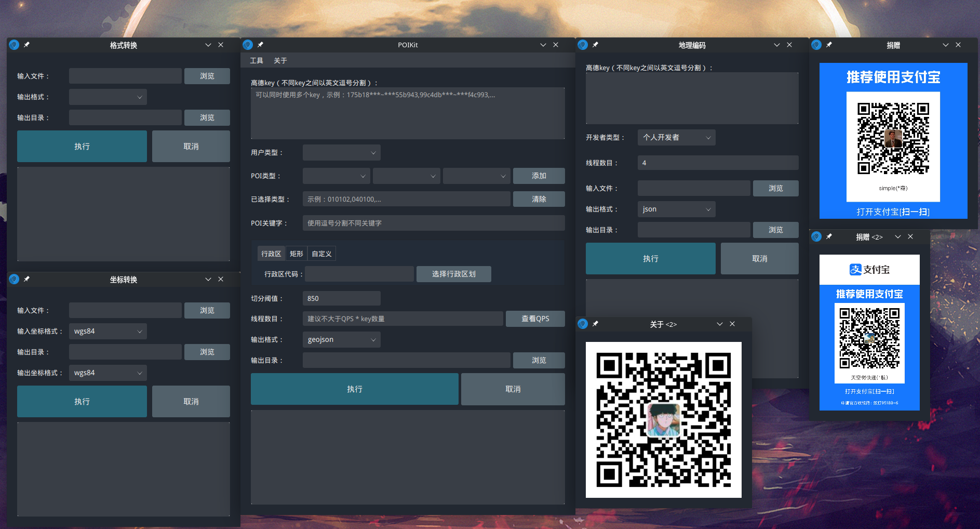
Task: Collapse 格式转换 window via title bar chevron
Action: (x=208, y=45)
